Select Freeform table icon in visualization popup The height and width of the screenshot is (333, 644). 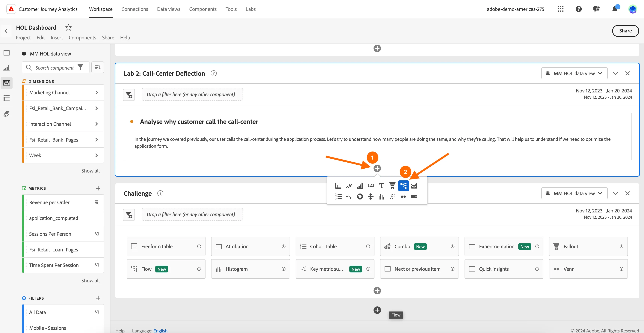(x=338, y=186)
